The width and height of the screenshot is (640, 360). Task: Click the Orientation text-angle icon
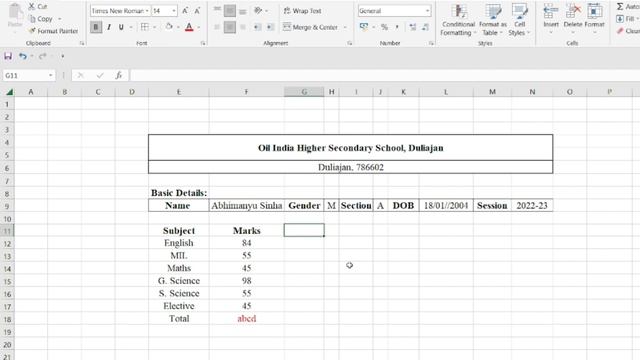(258, 11)
